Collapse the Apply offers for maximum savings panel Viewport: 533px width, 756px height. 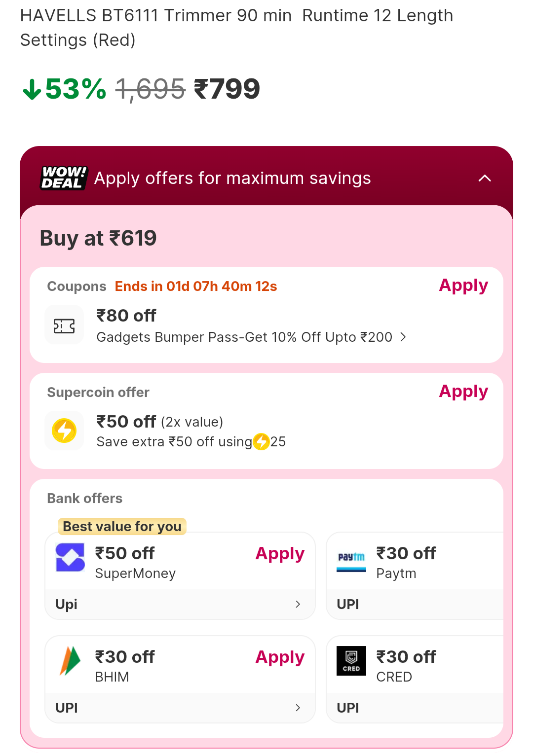click(x=485, y=178)
